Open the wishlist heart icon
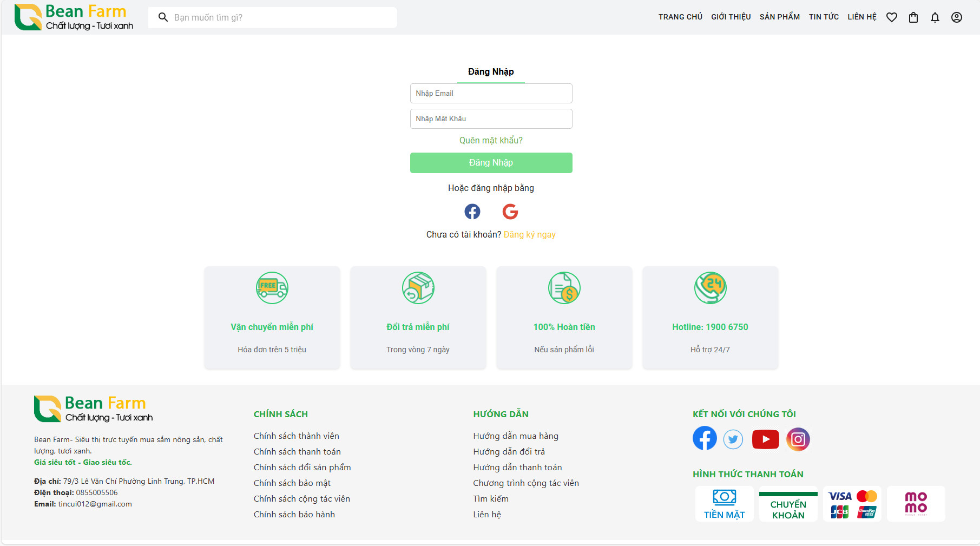Screen dimensions: 980x546 (x=892, y=17)
